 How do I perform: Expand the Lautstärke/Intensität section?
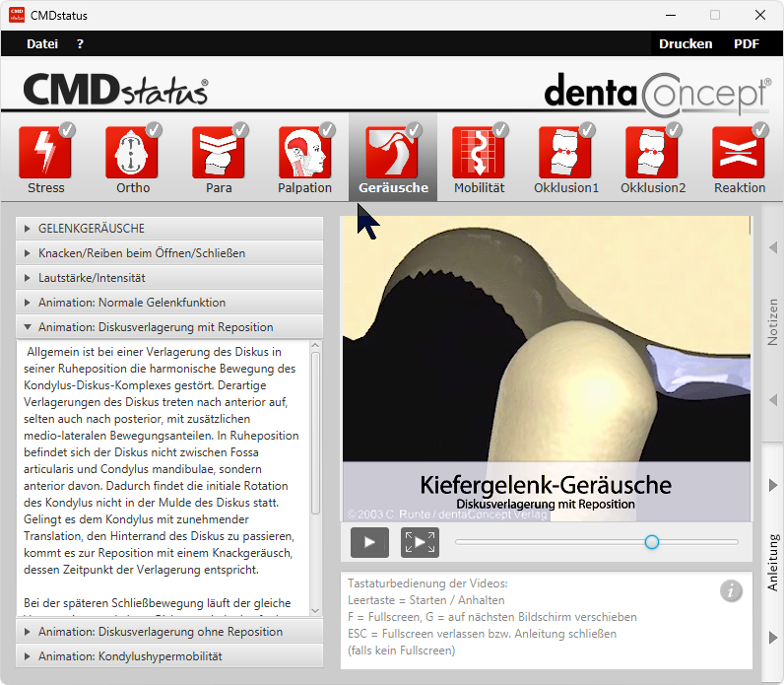169,278
